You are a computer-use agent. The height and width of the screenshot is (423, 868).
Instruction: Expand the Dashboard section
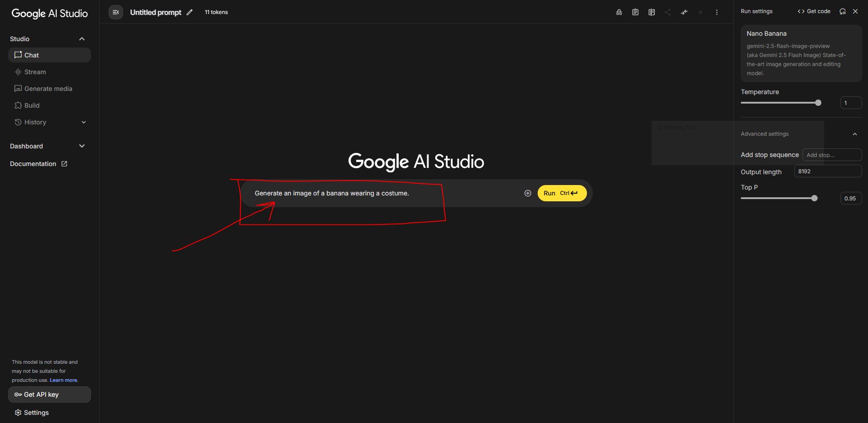82,146
